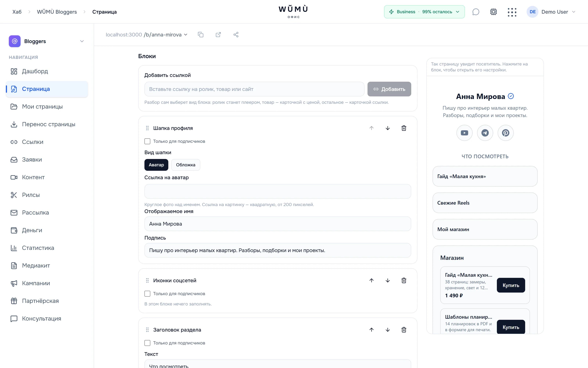Open the processor chip icon in header
Screen dimensions: 588x368
pyautogui.click(x=493, y=12)
